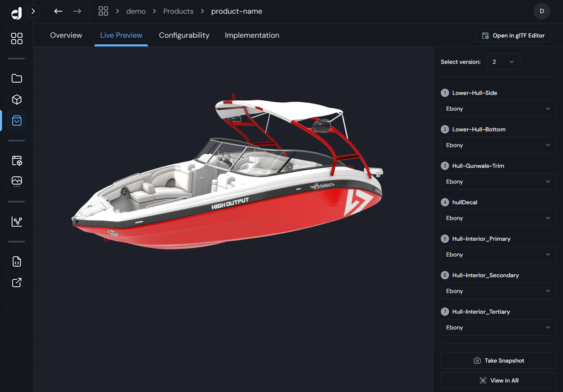Expand the Lower-Hull-Side material dropdown
563x392 pixels.
tap(498, 109)
